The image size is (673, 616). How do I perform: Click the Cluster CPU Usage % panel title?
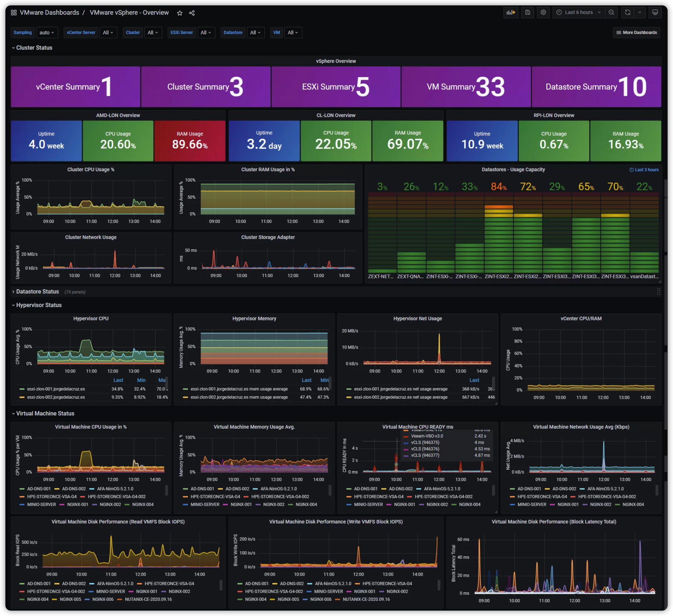click(91, 170)
